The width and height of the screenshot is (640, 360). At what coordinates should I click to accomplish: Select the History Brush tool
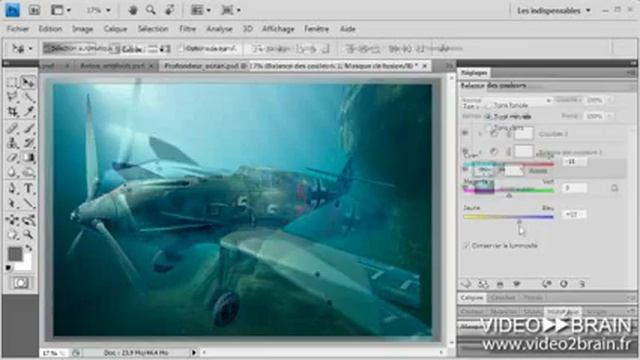click(x=28, y=143)
